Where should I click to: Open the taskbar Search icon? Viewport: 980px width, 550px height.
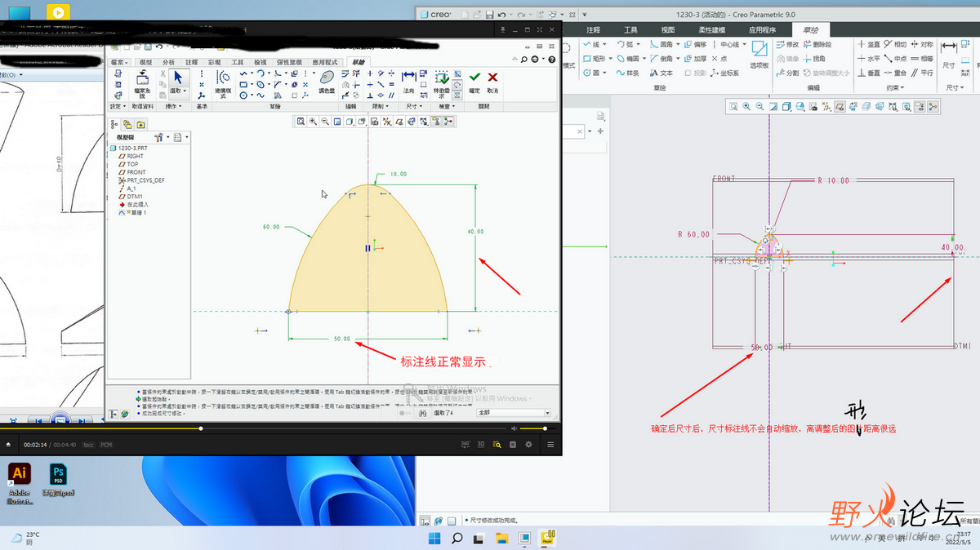coord(457,538)
